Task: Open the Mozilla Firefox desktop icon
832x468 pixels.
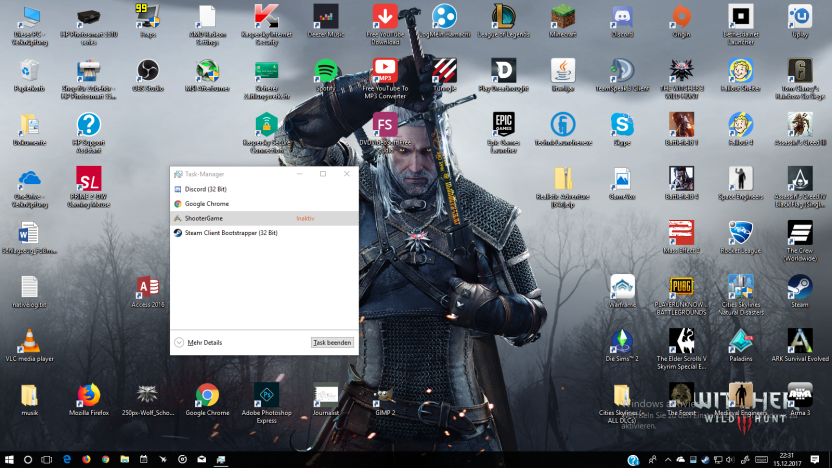Action: point(89,395)
